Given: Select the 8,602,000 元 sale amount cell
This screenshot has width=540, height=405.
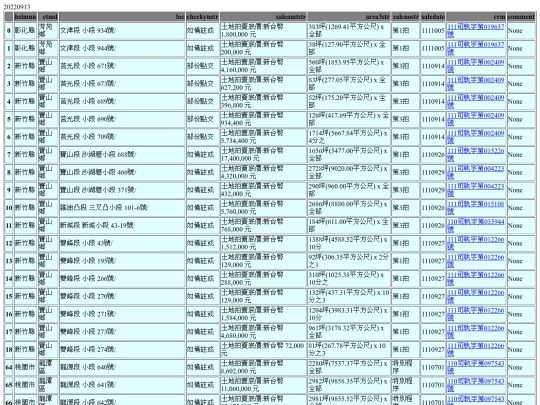Looking at the screenshot, I should click(263, 367).
